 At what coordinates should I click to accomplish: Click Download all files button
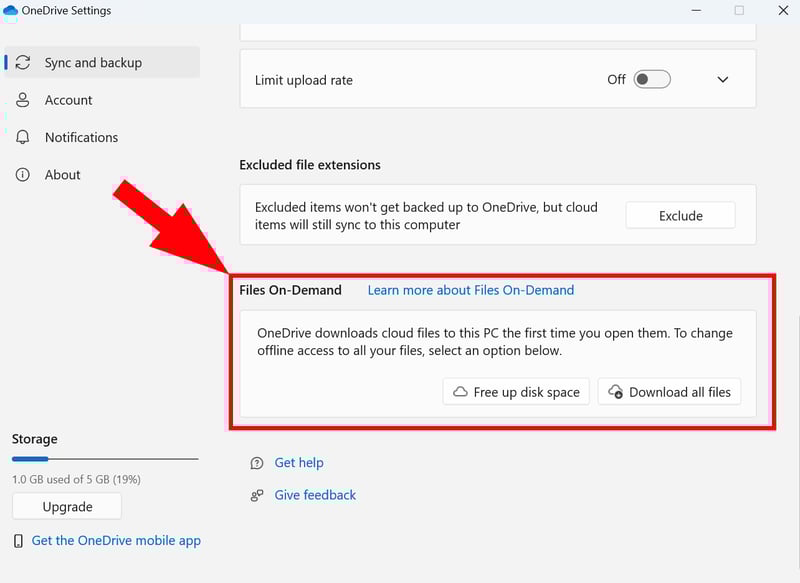(669, 392)
